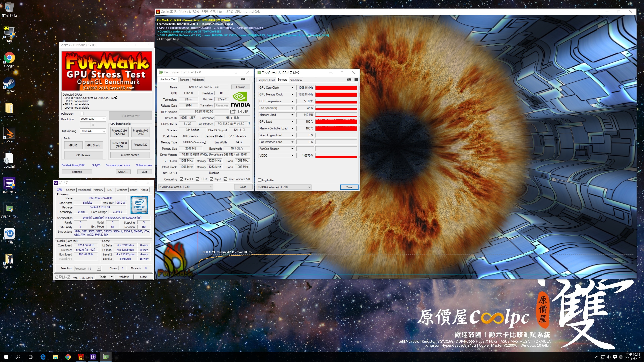Click the screenshot camera icon in GPU-Z Graphics Card window
Image resolution: width=644 pixels, height=362 pixels.
coord(243,79)
